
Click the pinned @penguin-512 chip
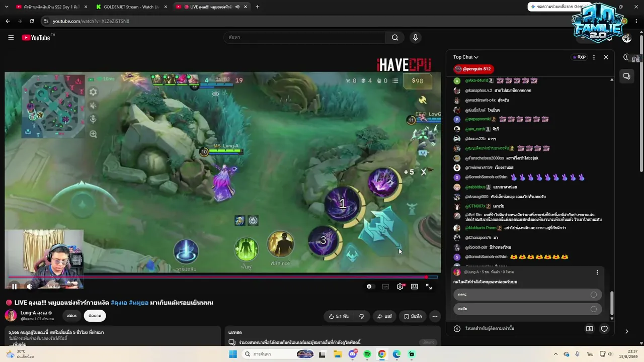(473, 69)
